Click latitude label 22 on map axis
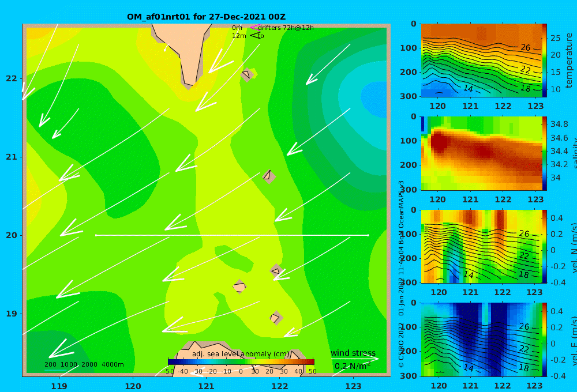The height and width of the screenshot is (392, 577). coord(12,78)
